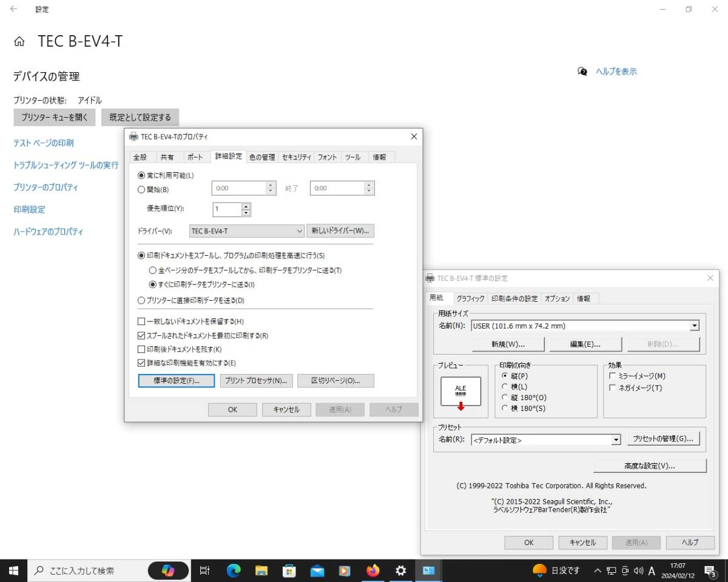Screen dimensions: 728x582
Task: Click the 日没です weather icon on the taskbar
Action: [x=539, y=570]
